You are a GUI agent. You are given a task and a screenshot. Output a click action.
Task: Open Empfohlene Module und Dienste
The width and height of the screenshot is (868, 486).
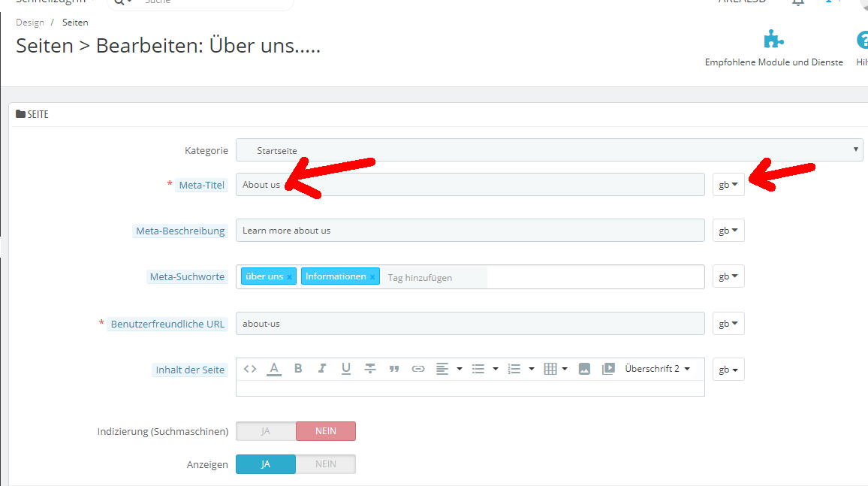tap(773, 49)
